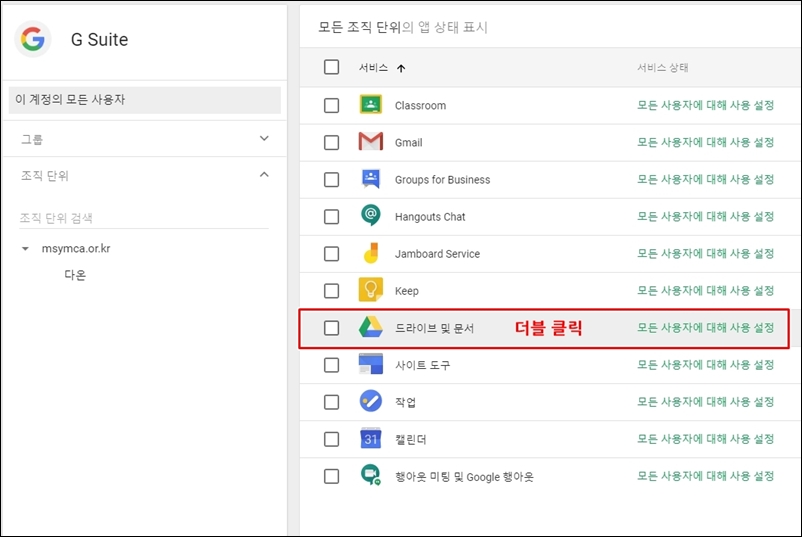Click the 작업 Tasks icon
Viewport: 802px width, 537px height.
(x=371, y=401)
